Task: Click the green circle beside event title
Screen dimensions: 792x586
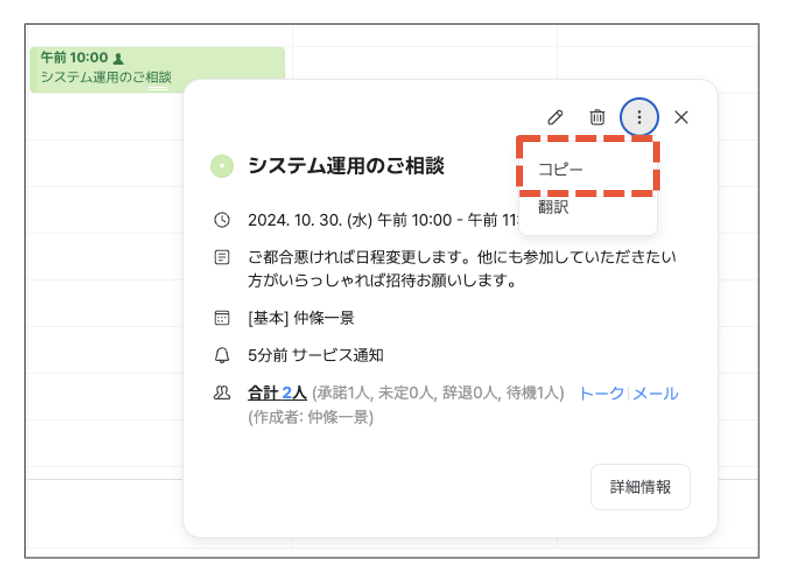Action: 222,166
